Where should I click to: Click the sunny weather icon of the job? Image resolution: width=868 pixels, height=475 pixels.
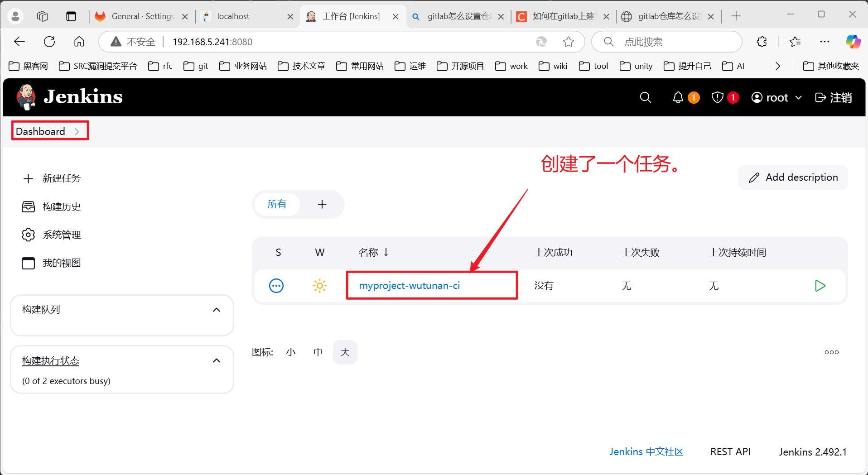320,286
